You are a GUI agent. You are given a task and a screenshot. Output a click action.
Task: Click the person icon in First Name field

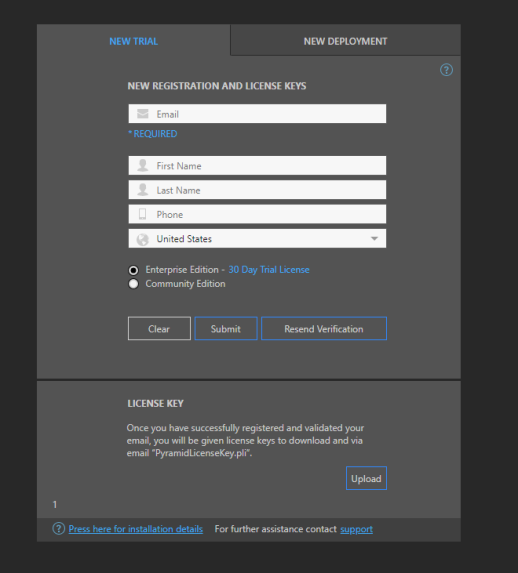pos(143,165)
